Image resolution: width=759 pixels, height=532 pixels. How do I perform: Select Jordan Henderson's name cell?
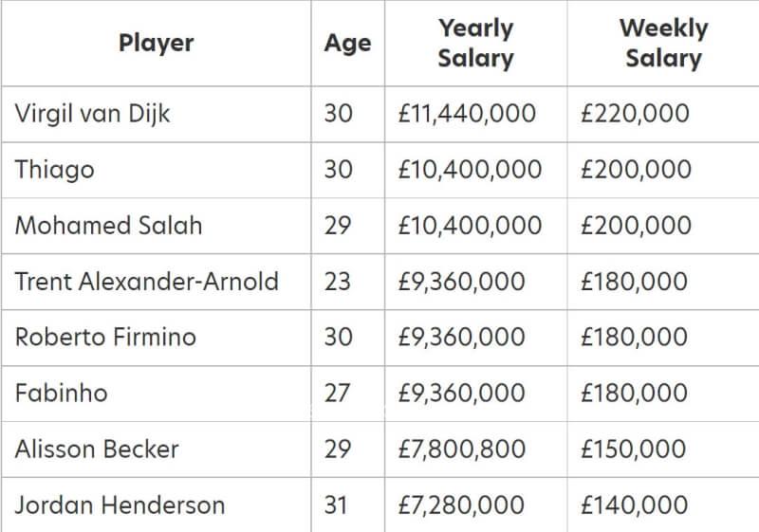point(120,504)
